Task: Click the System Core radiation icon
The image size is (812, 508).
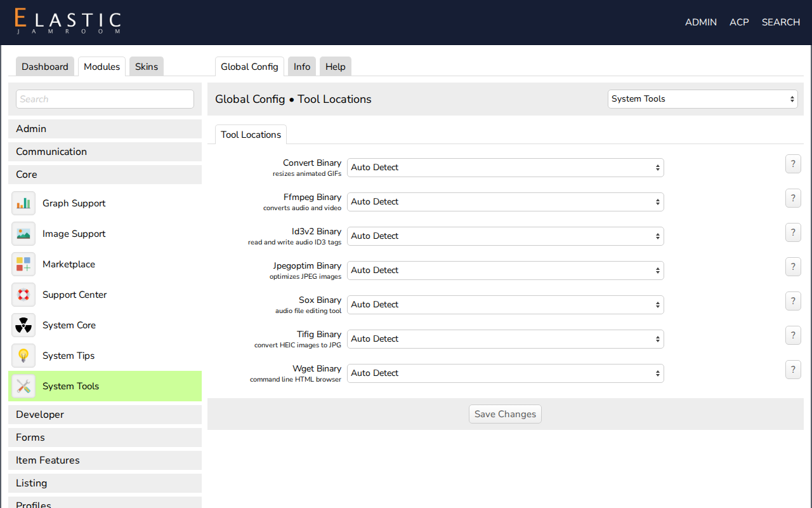Action: (x=23, y=325)
